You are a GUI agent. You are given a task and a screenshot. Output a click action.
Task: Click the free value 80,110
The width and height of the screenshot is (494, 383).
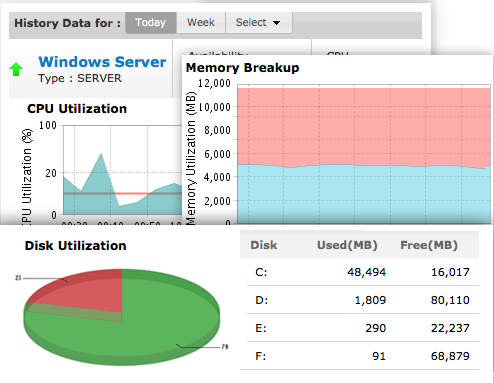450,300
